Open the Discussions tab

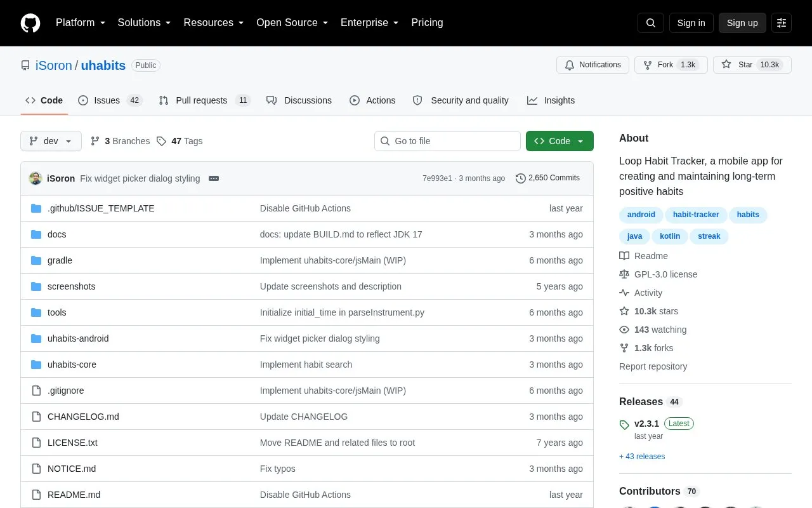click(x=299, y=100)
